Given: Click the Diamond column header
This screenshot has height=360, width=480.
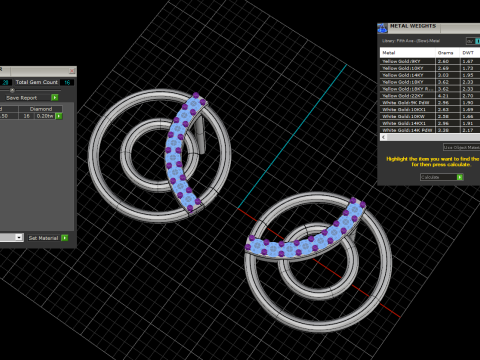Looking at the screenshot, I should point(41,109).
